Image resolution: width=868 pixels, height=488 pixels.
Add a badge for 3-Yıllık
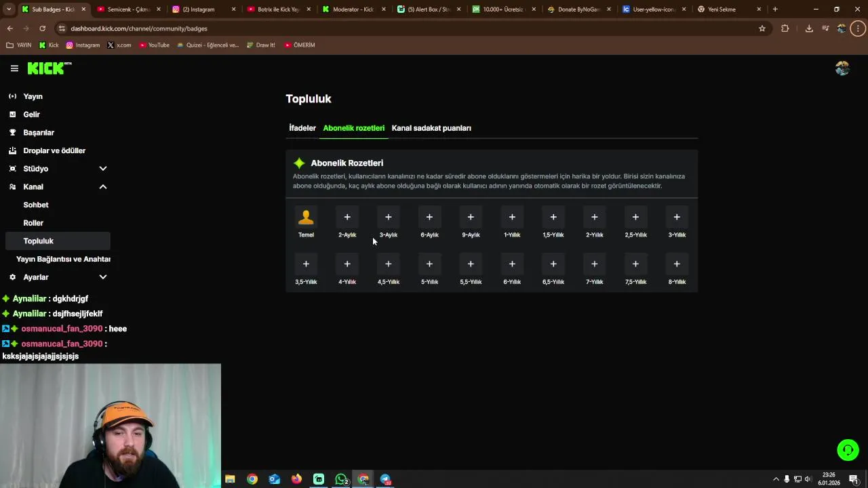(x=677, y=217)
